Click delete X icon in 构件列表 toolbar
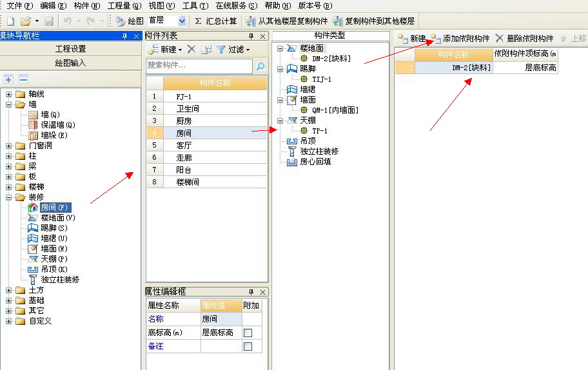The image size is (588, 370). (x=191, y=49)
